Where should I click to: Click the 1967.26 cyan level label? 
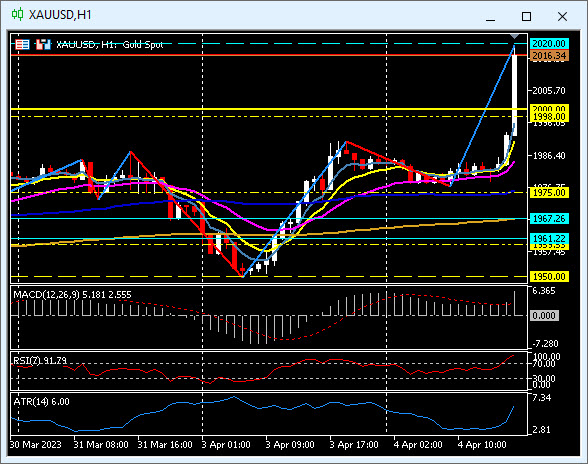click(549, 219)
